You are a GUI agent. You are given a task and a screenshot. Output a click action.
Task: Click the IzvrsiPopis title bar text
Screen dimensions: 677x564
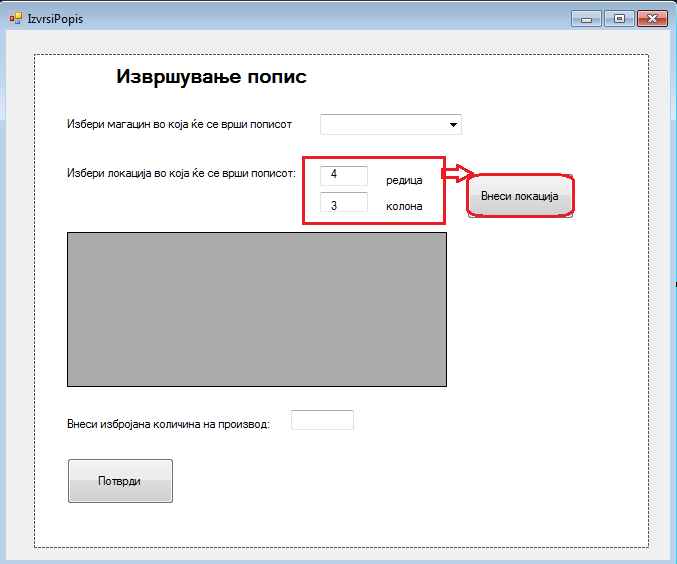tap(56, 19)
